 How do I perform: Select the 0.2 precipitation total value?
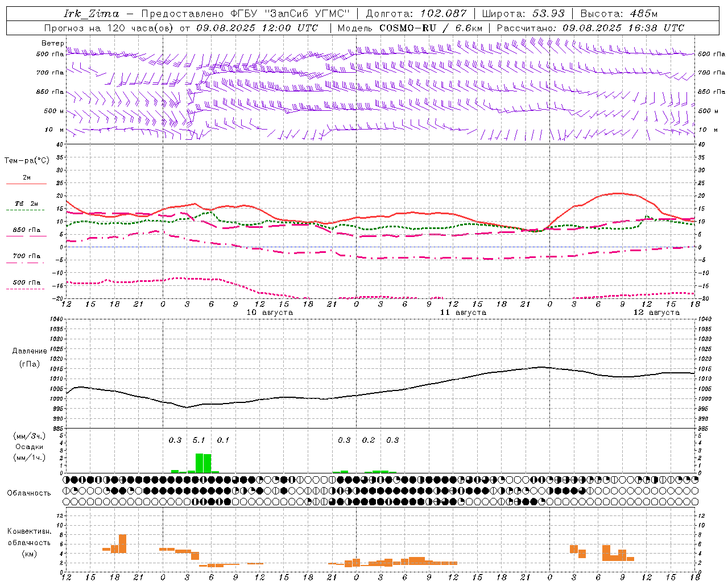tap(369, 440)
